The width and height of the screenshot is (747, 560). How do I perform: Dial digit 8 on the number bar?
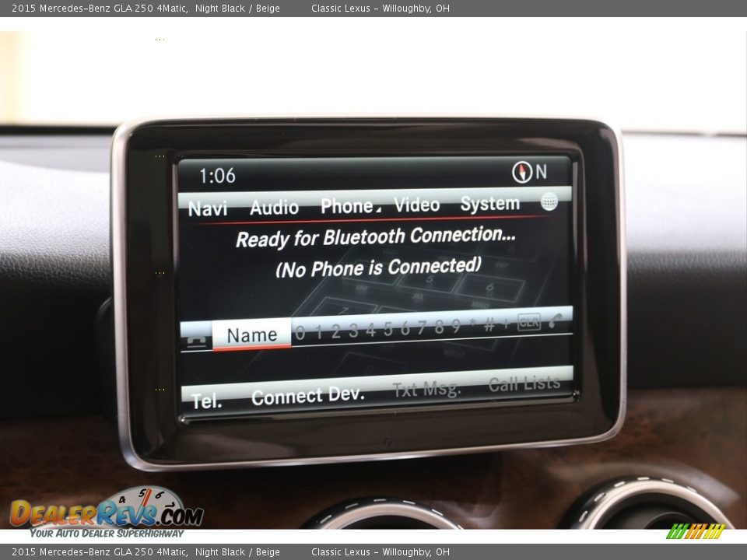click(x=439, y=327)
